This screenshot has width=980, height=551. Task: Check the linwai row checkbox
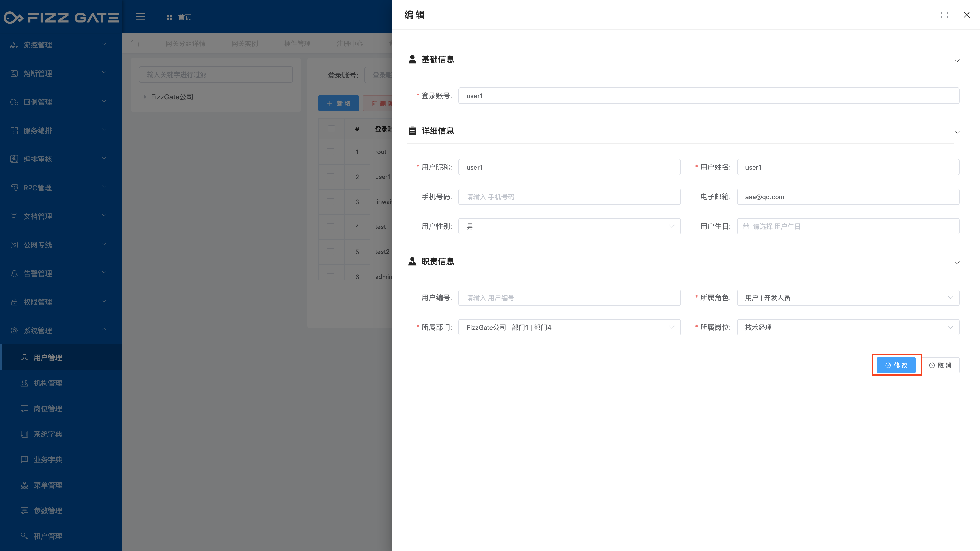[x=330, y=202]
